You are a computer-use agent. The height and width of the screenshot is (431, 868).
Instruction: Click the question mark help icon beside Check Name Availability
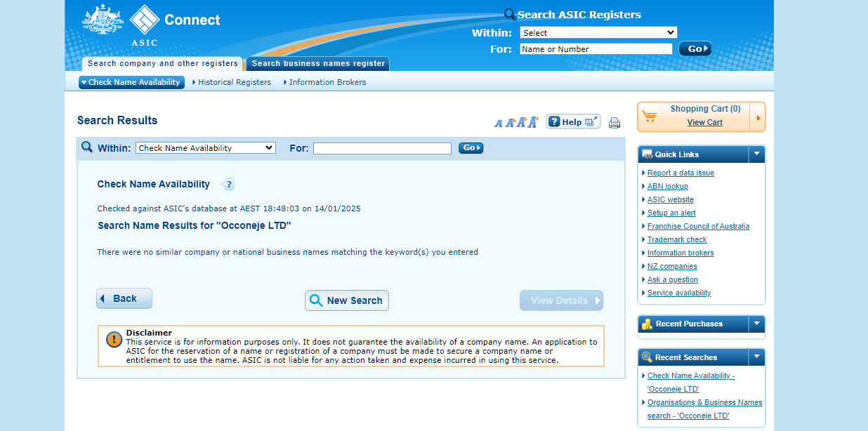pyautogui.click(x=228, y=185)
